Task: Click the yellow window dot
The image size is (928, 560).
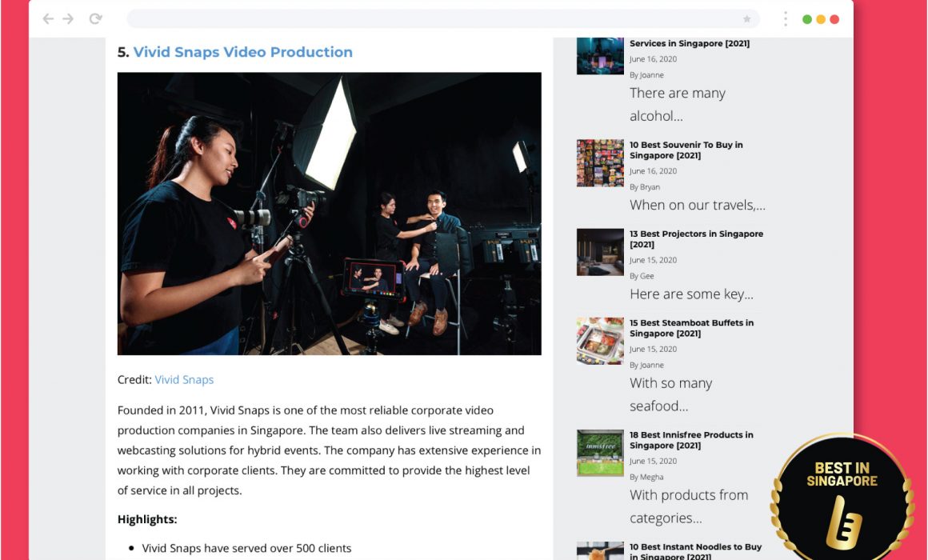Action: (821, 19)
